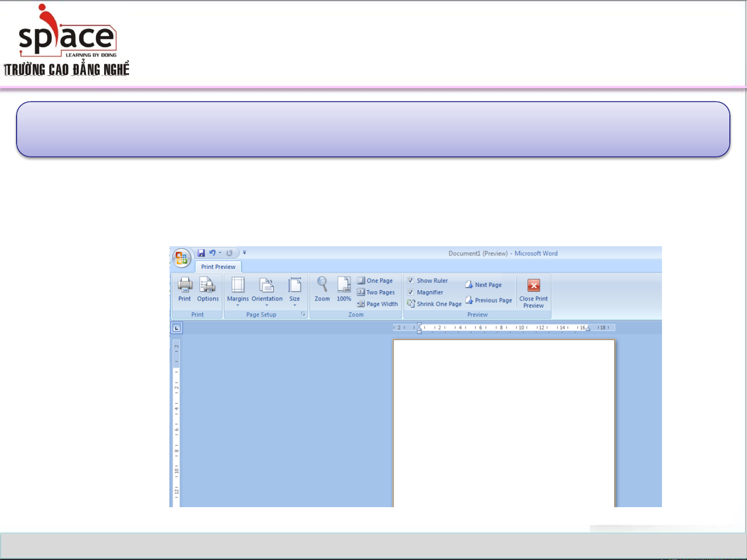The image size is (747, 560).
Task: Open print Options
Action: click(x=207, y=285)
